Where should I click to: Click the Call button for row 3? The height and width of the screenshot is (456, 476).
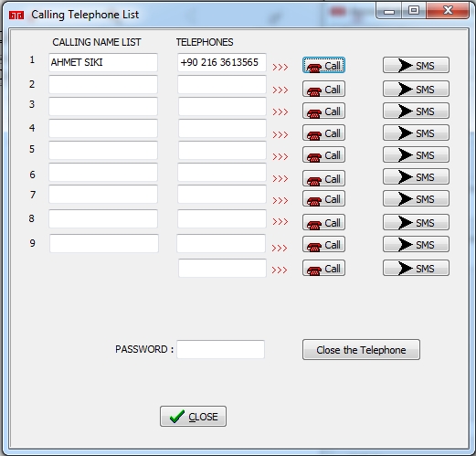323,111
